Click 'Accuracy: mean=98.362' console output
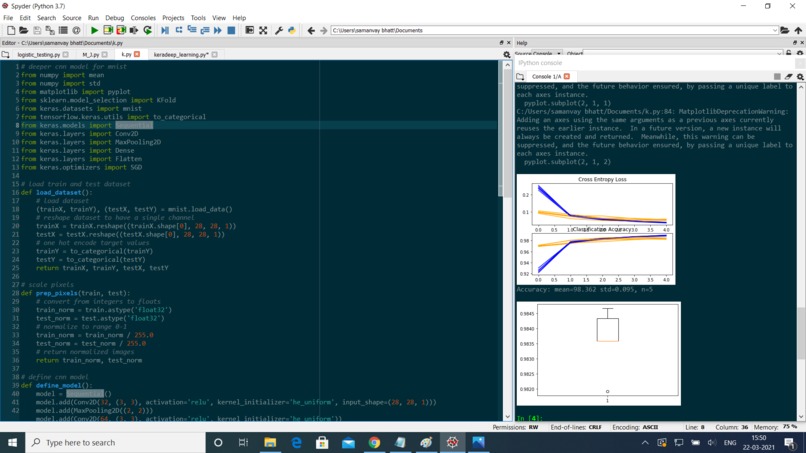This screenshot has width=806, height=453. [x=584, y=289]
